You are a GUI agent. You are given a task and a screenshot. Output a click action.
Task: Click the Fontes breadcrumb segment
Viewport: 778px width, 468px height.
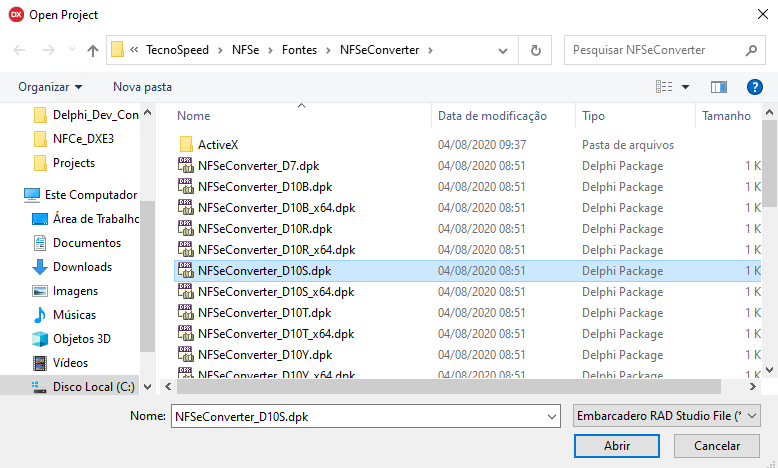[299, 50]
